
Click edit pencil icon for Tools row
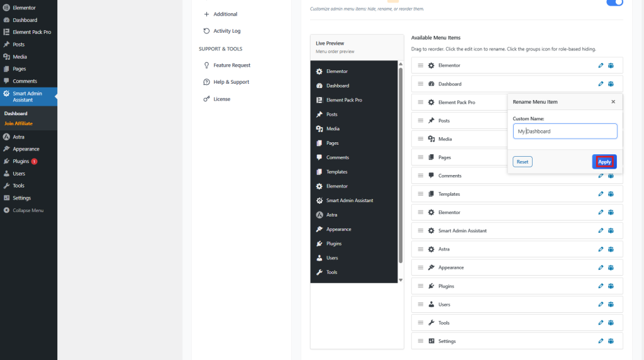click(x=601, y=323)
